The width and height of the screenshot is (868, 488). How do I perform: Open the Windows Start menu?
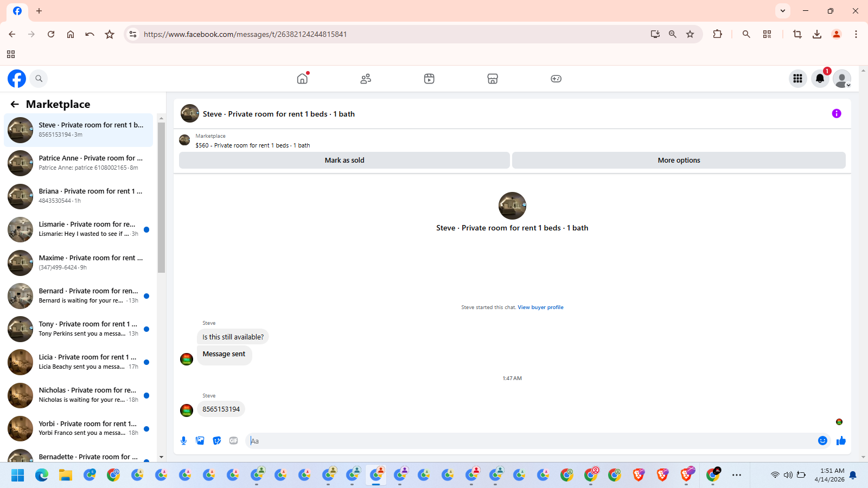[18, 476]
